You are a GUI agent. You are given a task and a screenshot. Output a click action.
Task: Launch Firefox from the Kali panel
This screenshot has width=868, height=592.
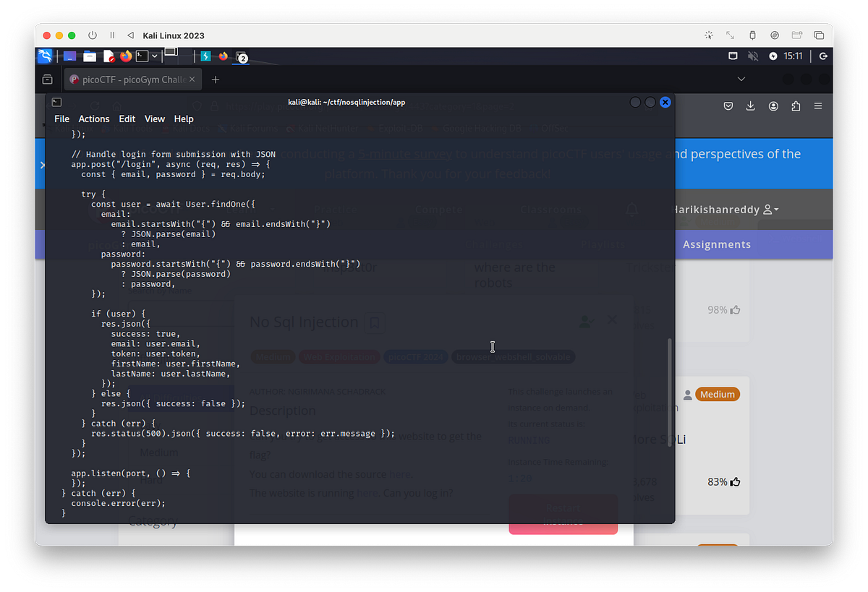(x=125, y=56)
